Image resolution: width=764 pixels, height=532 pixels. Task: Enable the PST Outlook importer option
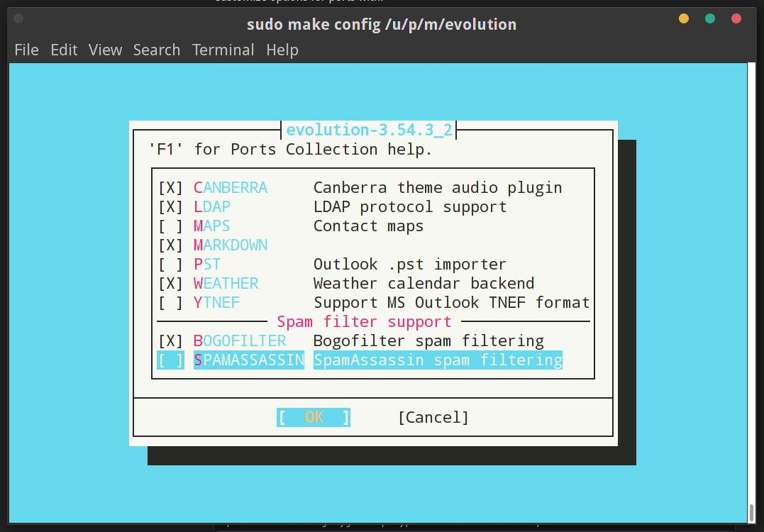click(170, 264)
